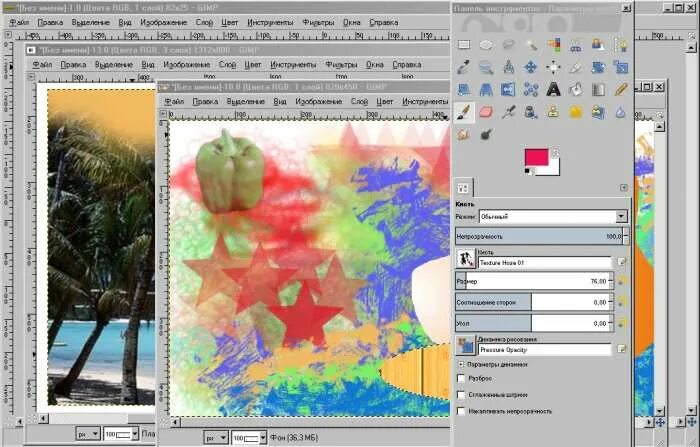Viewport: 700px width, 447px height.
Task: Select the Paths tool
Action: pyautogui.click(x=621, y=45)
